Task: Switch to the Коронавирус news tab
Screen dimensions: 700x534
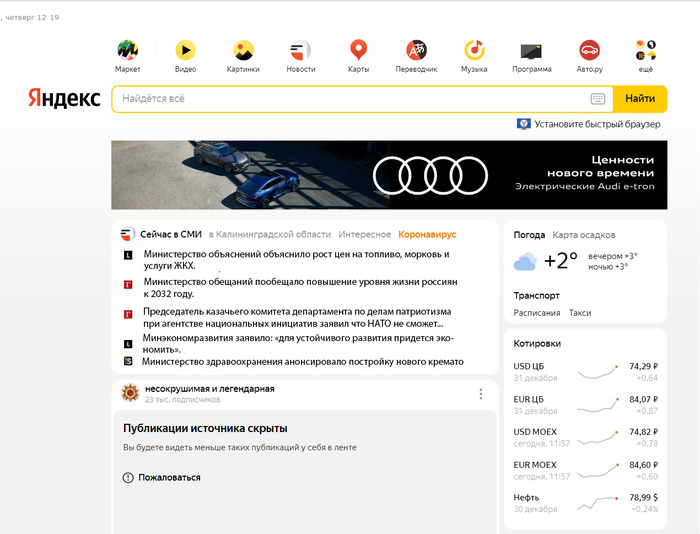Action: tap(427, 234)
